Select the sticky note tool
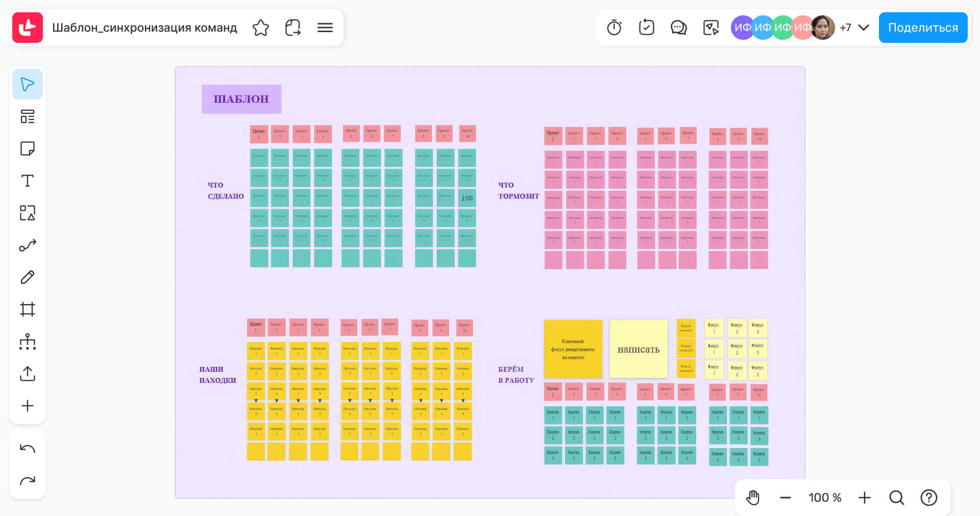The width and height of the screenshot is (980, 516). (x=28, y=149)
